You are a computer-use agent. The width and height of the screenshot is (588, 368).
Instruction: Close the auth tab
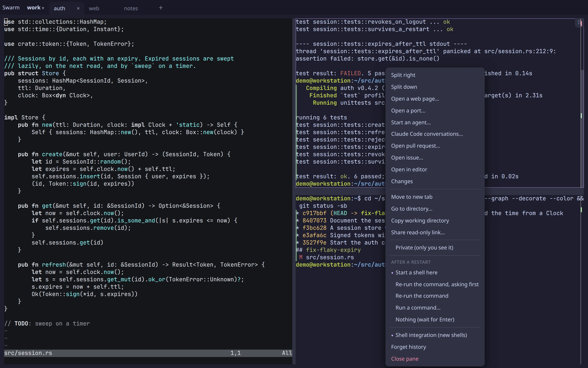[x=78, y=8]
